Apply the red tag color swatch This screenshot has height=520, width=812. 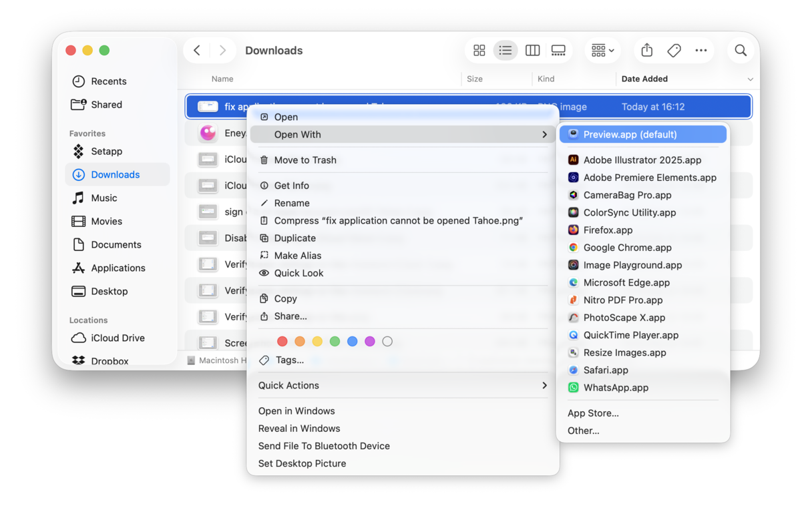click(x=282, y=341)
